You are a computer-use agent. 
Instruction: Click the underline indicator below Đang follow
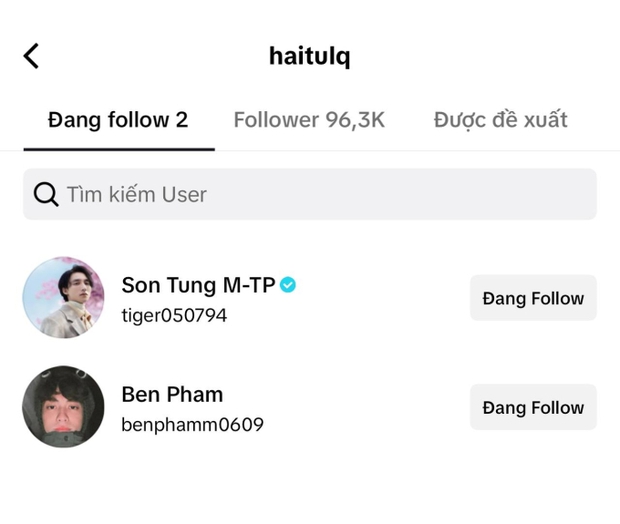[118, 149]
